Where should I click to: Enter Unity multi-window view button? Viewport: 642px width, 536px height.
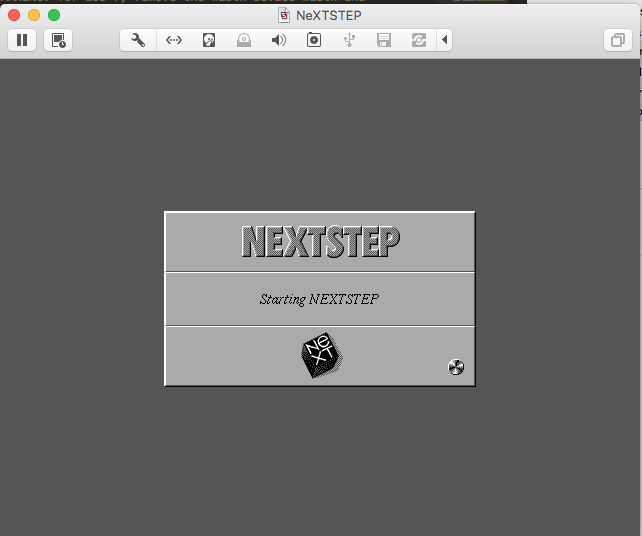(618, 40)
